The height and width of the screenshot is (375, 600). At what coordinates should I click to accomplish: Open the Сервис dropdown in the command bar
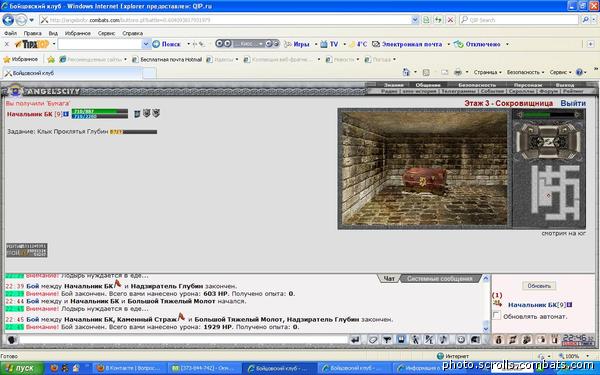(560, 72)
